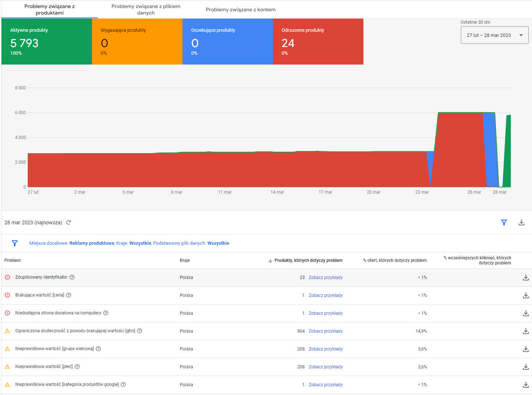Screen dimensions: 532x395
Task: Open help for Brakująca wartość [cena]
Action: [69, 295]
